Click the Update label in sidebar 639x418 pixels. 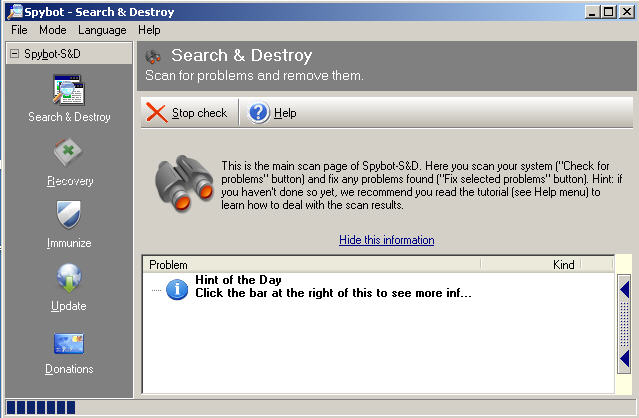(68, 306)
